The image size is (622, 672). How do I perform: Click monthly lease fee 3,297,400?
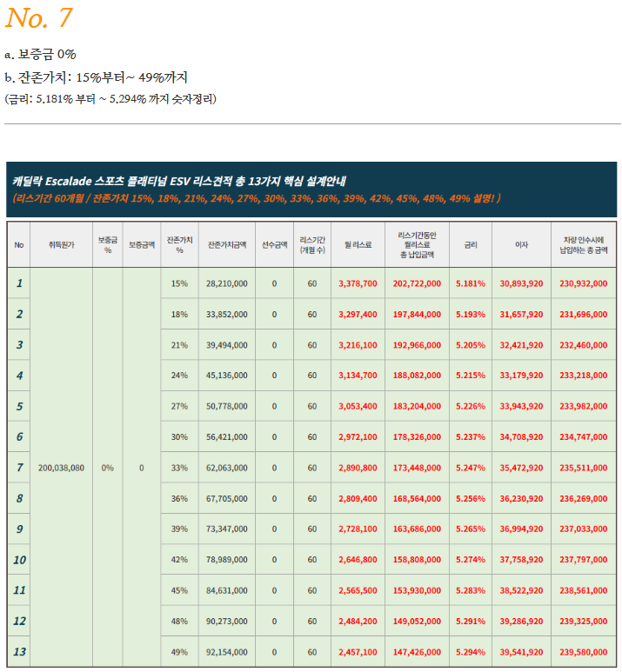[x=358, y=315]
